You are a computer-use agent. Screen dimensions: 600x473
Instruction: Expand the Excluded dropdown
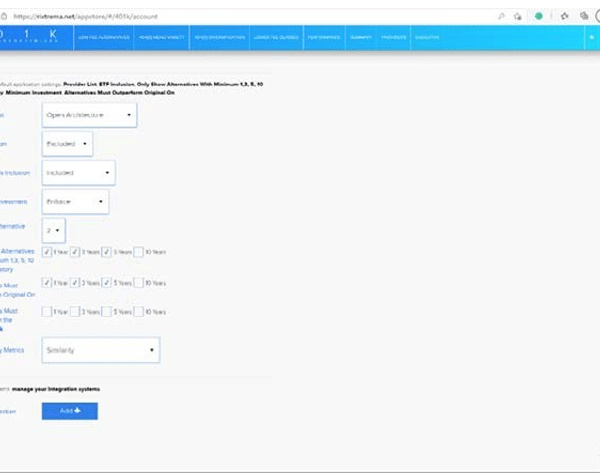(68, 144)
